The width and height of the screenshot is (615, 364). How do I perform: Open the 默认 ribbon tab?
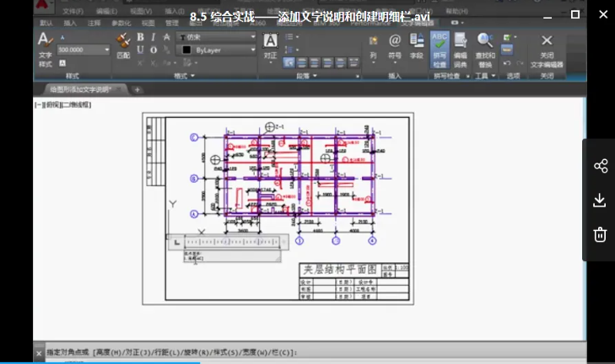tap(46, 23)
